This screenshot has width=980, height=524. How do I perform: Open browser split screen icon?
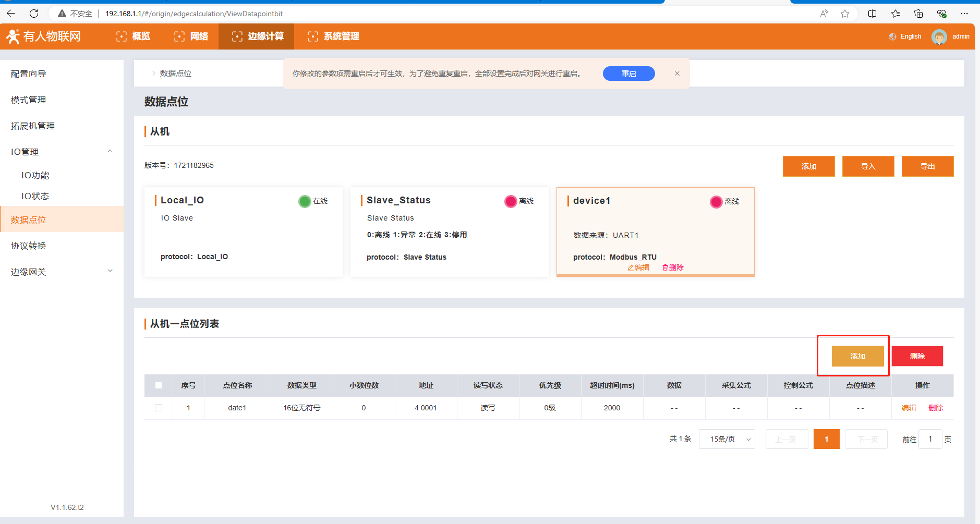coord(872,14)
